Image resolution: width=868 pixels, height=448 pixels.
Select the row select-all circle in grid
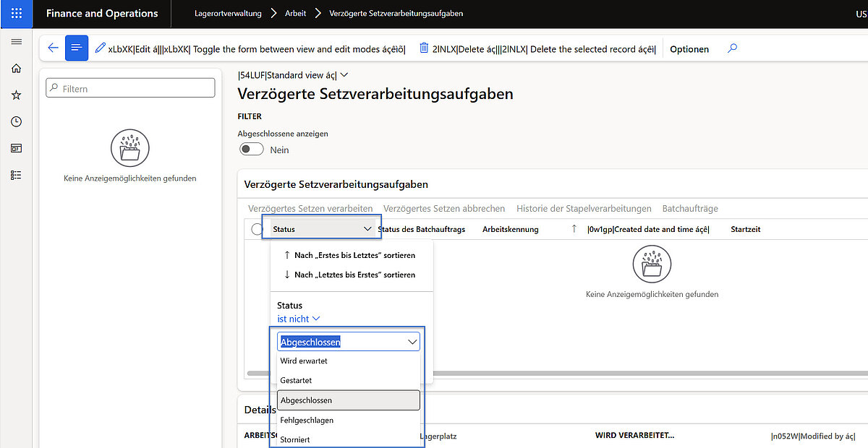[x=257, y=229]
